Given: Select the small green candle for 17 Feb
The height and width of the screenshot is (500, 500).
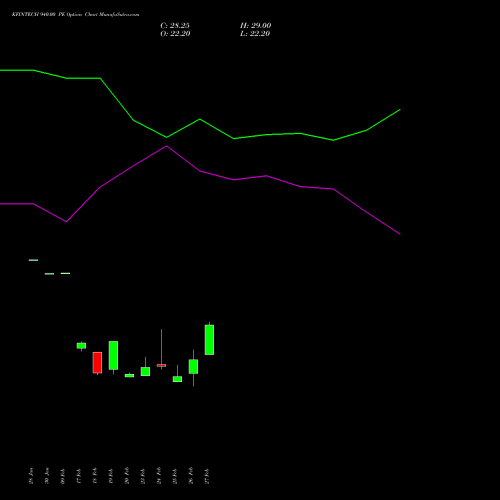Looking at the screenshot, I should 81,346.
